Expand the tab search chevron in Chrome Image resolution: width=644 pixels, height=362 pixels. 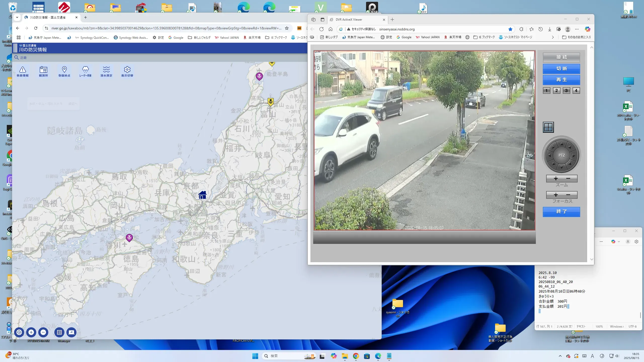point(17,17)
